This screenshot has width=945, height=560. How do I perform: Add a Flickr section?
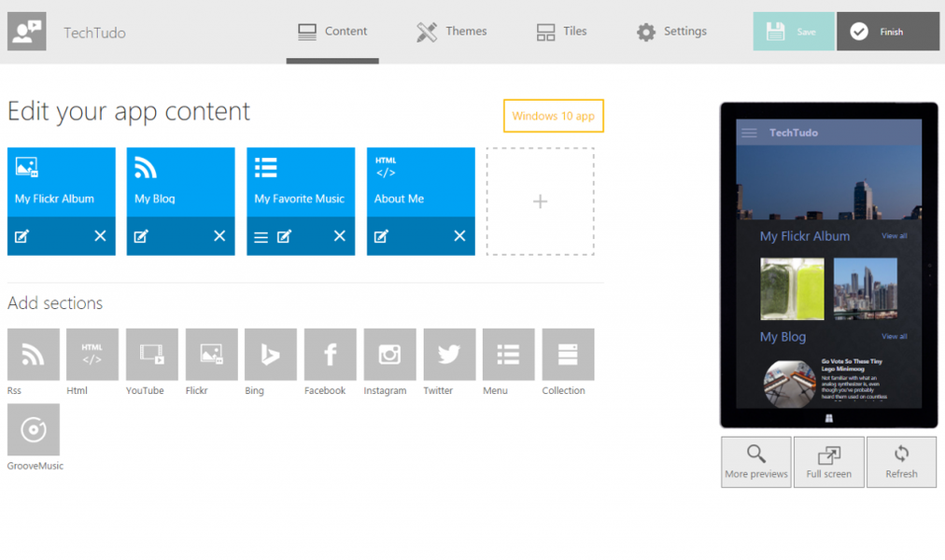212,354
